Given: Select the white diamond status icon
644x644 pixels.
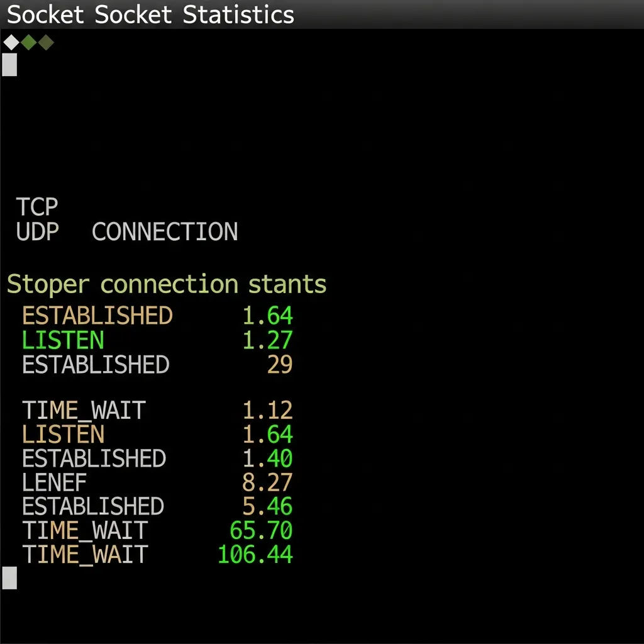Looking at the screenshot, I should coord(11,42).
